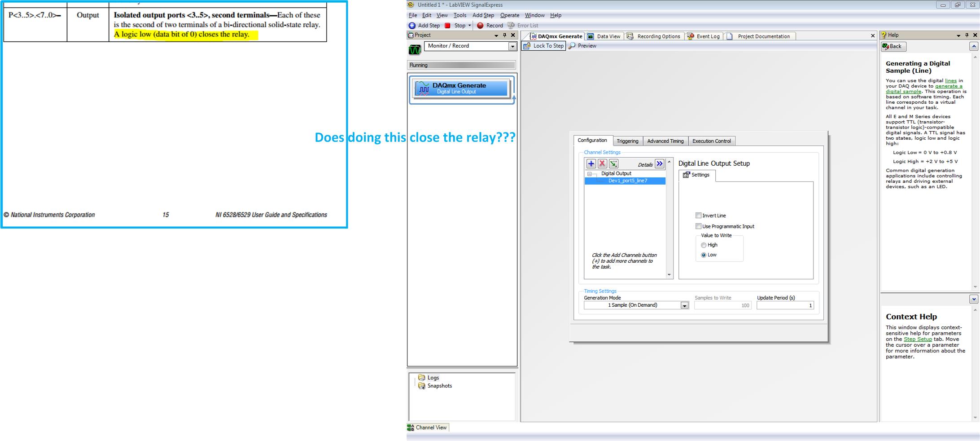Stop the running project
This screenshot has height=441, width=980.
pos(455,26)
